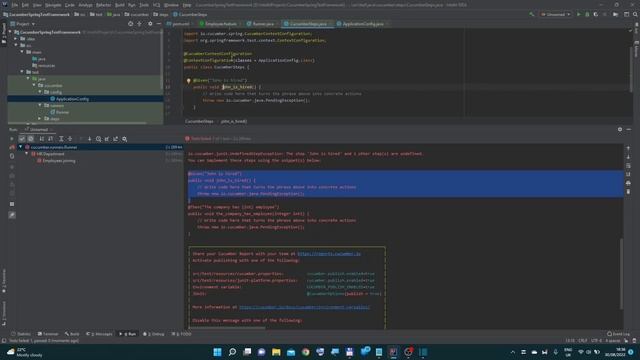This screenshot has width=640, height=360.
Task: Click stop square icon in Run sidebar
Action: (12, 204)
